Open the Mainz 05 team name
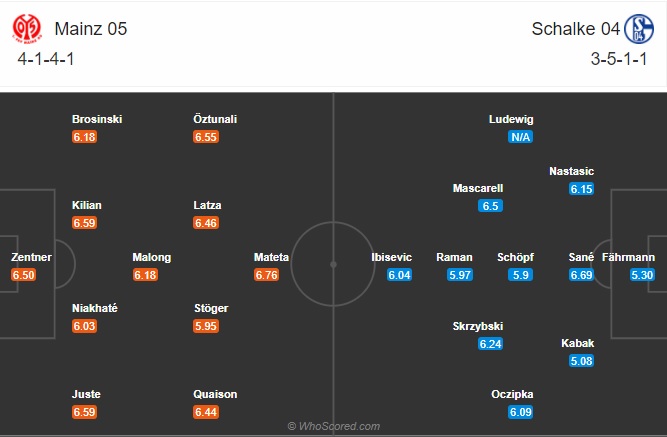This screenshot has height=437, width=667. point(91,29)
